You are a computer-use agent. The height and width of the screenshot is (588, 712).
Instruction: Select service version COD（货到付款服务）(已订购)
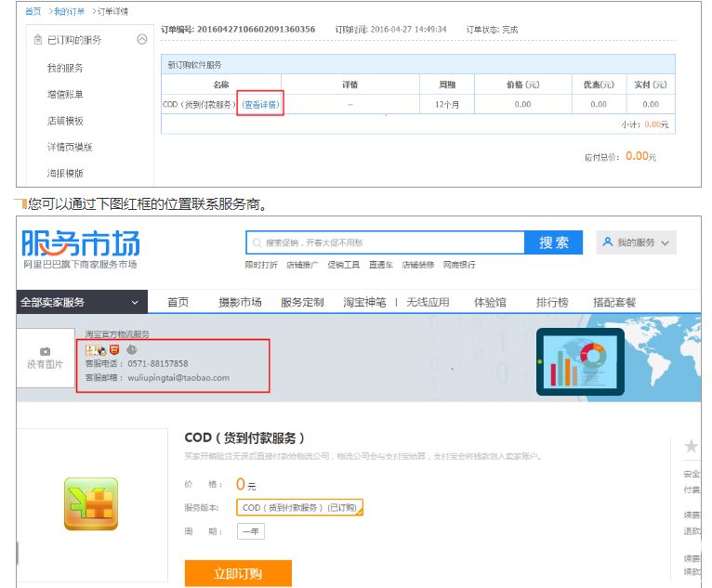coord(299,507)
